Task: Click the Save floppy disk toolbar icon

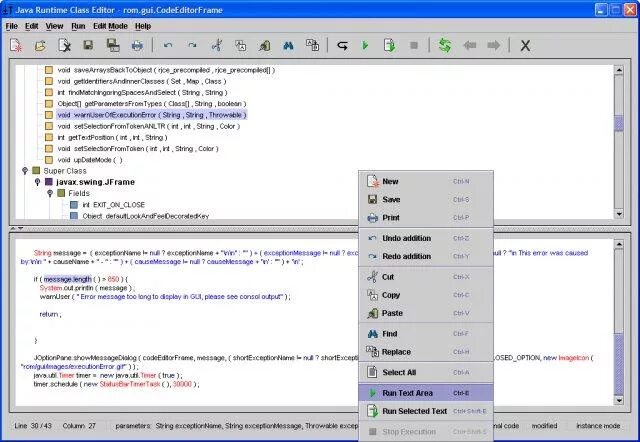Action: click(x=88, y=45)
